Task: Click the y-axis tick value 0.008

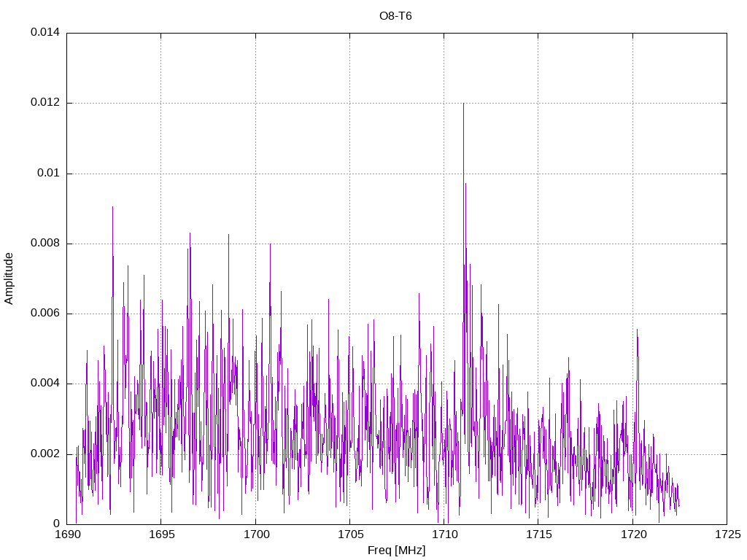Action: coord(45,244)
